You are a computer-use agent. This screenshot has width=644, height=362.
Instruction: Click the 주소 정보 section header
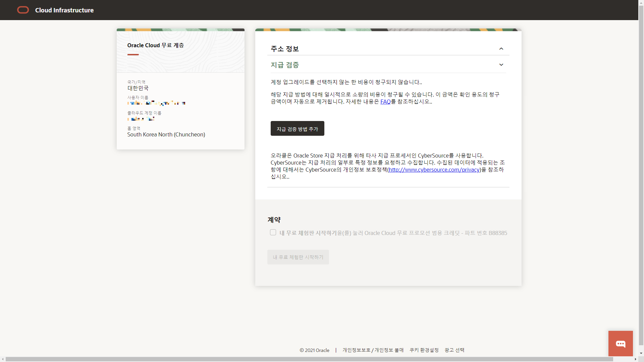pyautogui.click(x=285, y=49)
